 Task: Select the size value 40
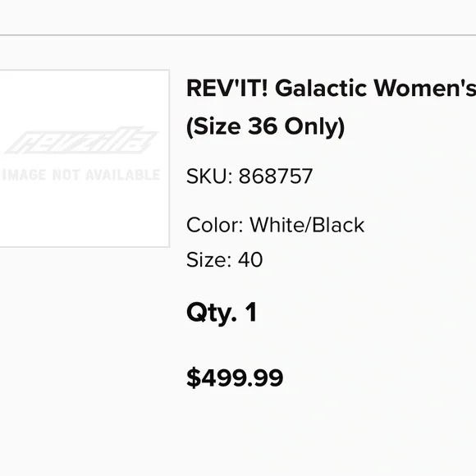click(x=250, y=260)
